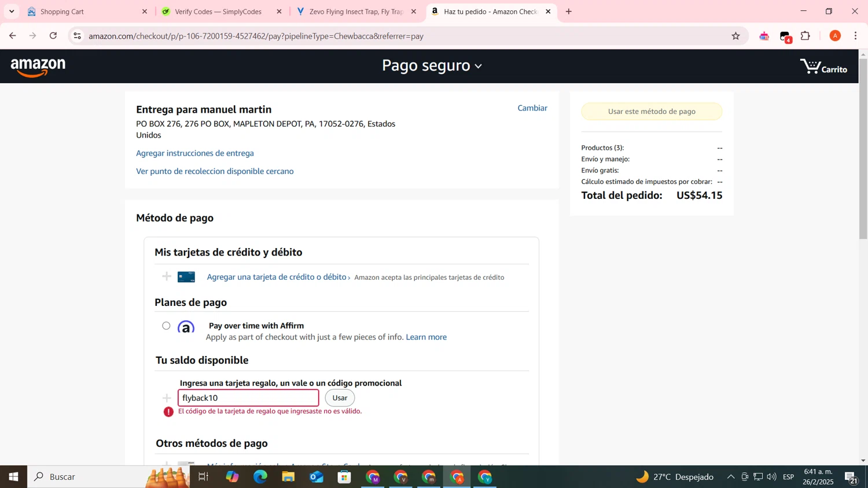The height and width of the screenshot is (488, 868).
Task: Close the Haz tu pedido Amazon tab
Action: 548,12
